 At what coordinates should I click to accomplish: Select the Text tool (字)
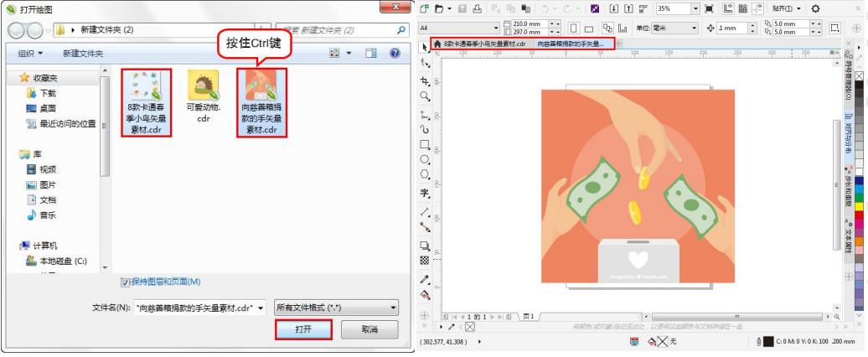tap(425, 194)
